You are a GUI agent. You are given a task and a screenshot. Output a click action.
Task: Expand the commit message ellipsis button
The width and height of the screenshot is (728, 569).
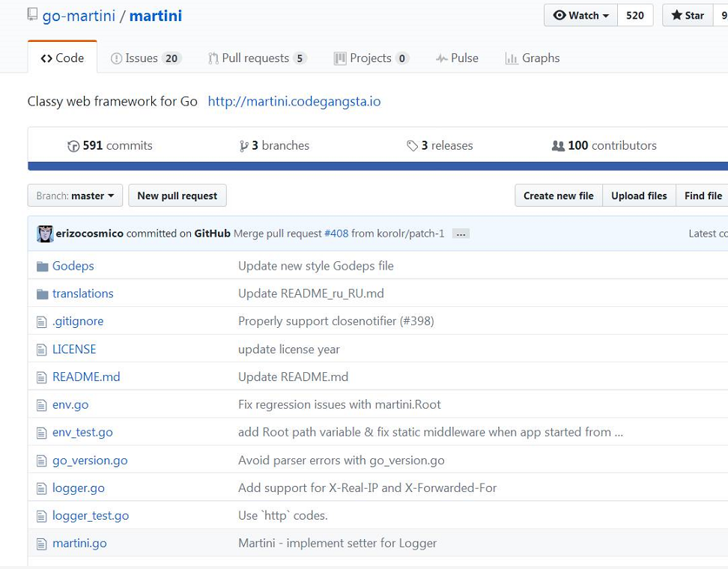click(461, 234)
